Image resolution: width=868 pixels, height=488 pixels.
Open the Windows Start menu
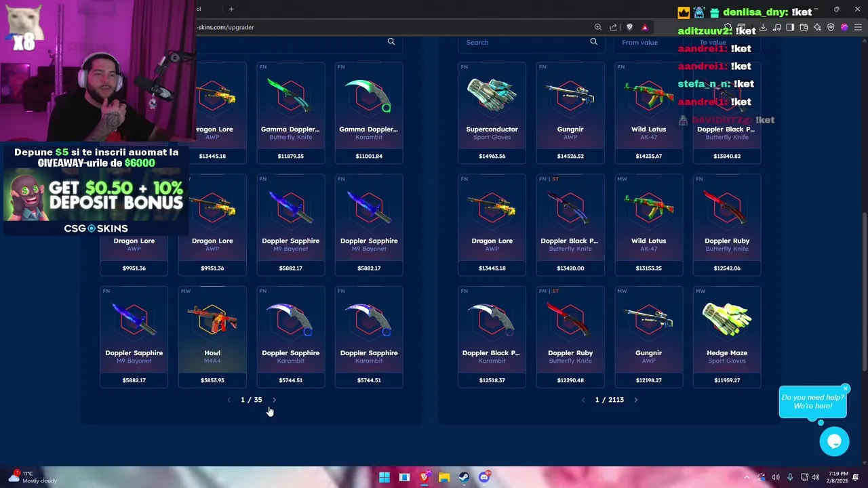click(384, 477)
